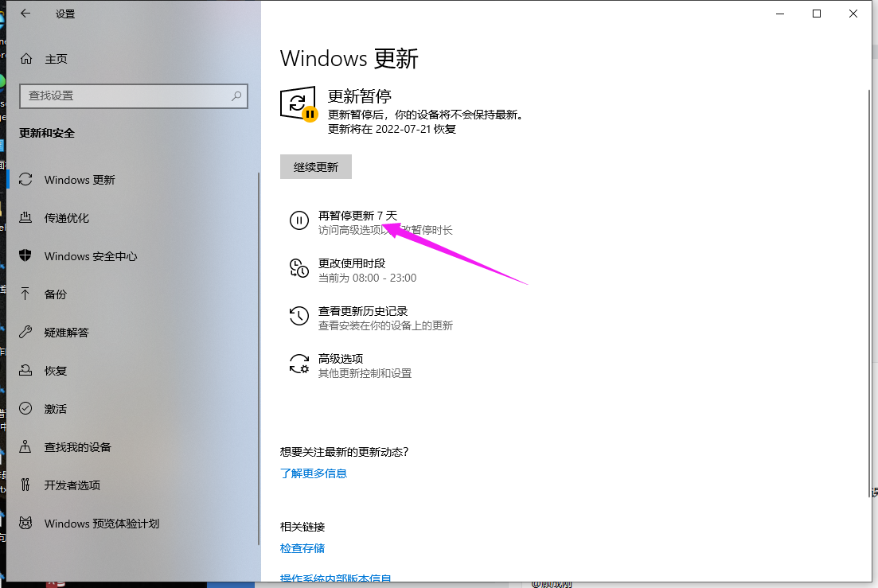The image size is (878, 588).
Task: Open 疑难解答 page
Action: pyautogui.click(x=132, y=333)
